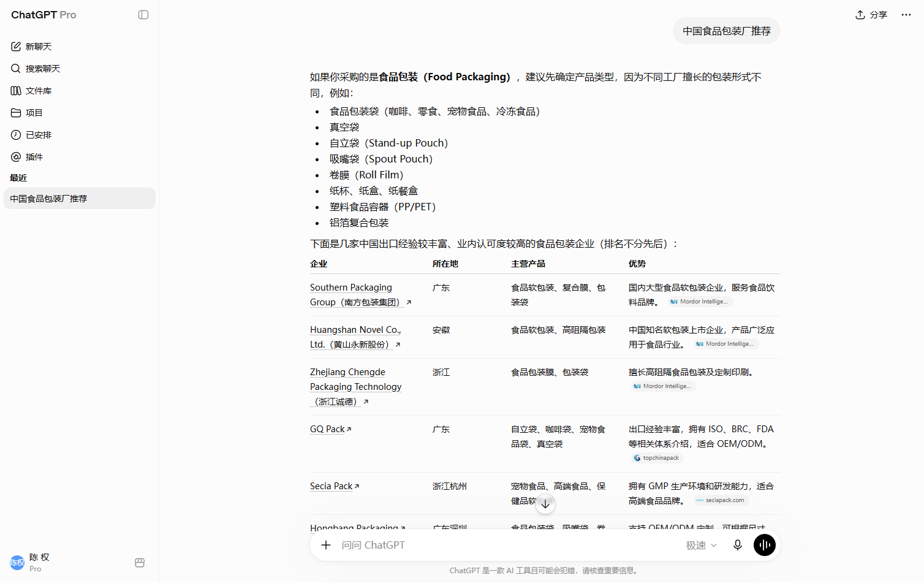This screenshot has height=583, width=924.
Task: Click the bullet item 自立袋 (Stand-up Pouch)
Action: 389,143
